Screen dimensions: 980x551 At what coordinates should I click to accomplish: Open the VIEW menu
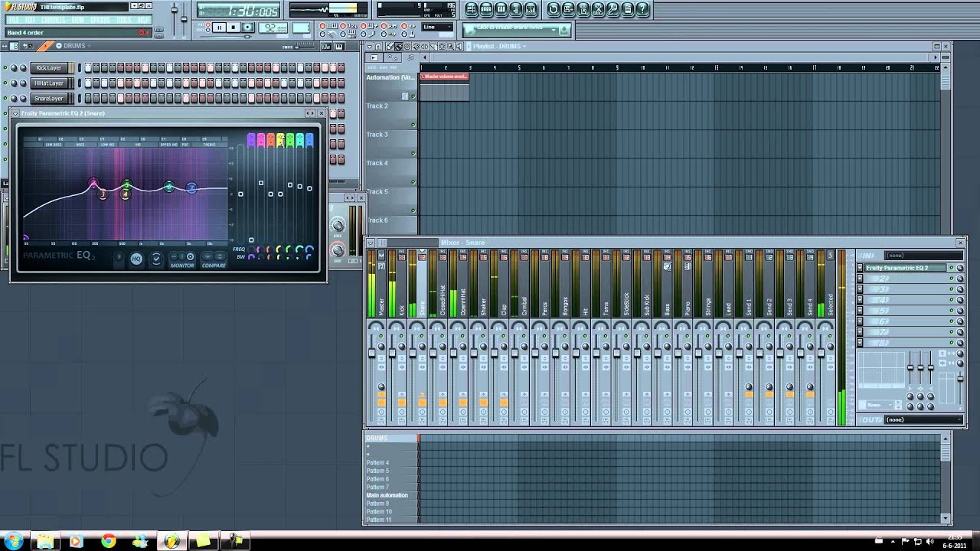pyautogui.click(x=78, y=20)
